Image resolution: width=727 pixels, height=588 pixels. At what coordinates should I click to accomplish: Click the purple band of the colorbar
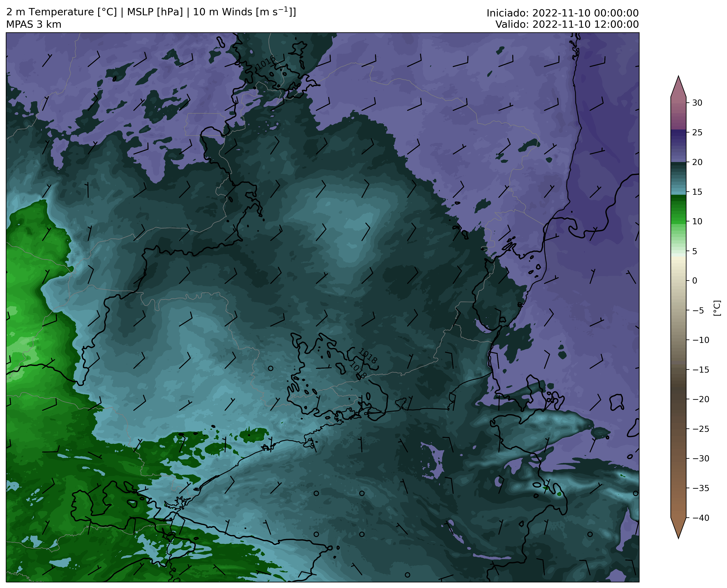(x=678, y=146)
